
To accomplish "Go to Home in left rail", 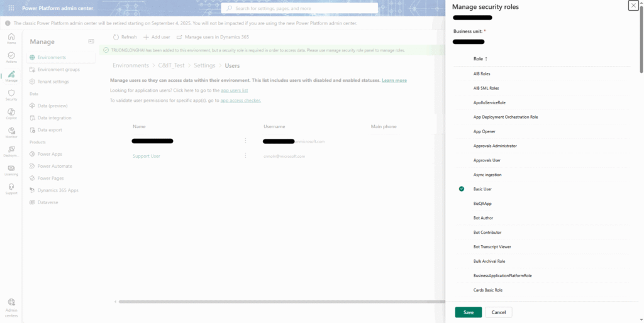I will click(11, 38).
